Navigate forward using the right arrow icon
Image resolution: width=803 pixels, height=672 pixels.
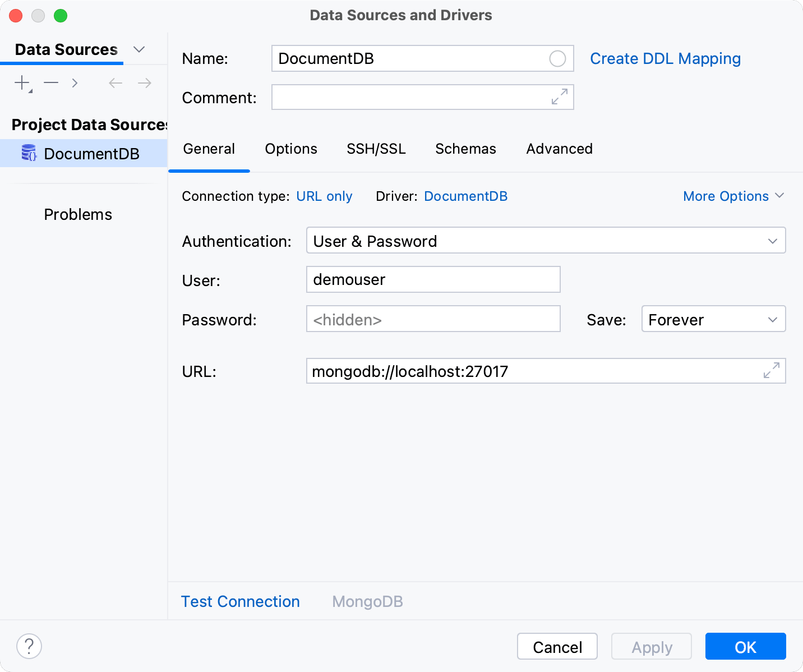144,82
